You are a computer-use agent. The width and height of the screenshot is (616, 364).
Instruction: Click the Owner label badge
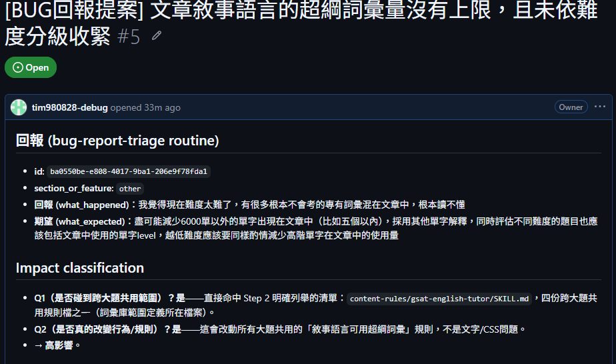coord(571,107)
